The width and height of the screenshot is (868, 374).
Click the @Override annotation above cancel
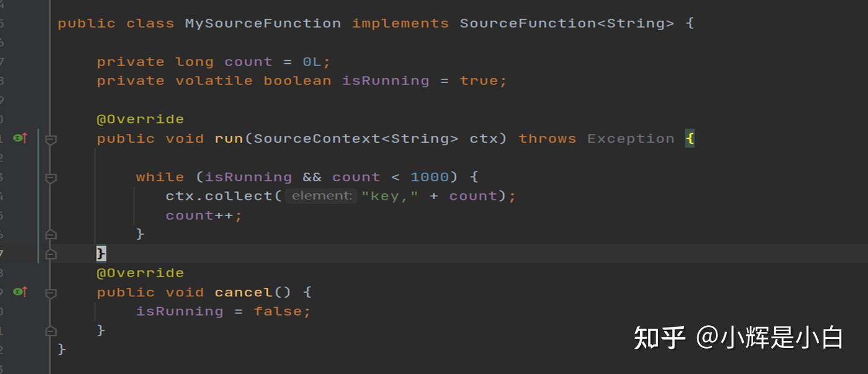[140, 273]
